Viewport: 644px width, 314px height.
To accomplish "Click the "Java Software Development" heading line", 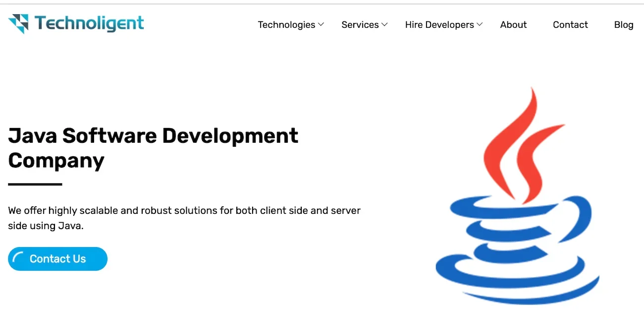I will click(153, 135).
